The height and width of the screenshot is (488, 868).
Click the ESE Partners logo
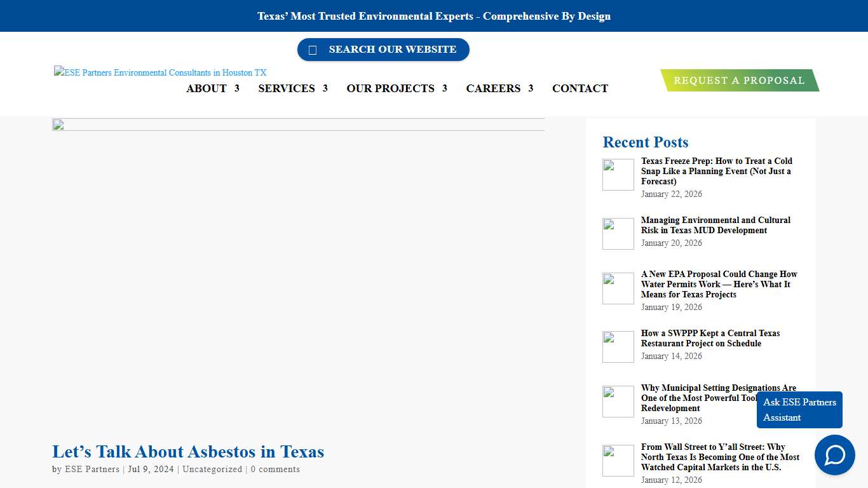pyautogui.click(x=159, y=72)
